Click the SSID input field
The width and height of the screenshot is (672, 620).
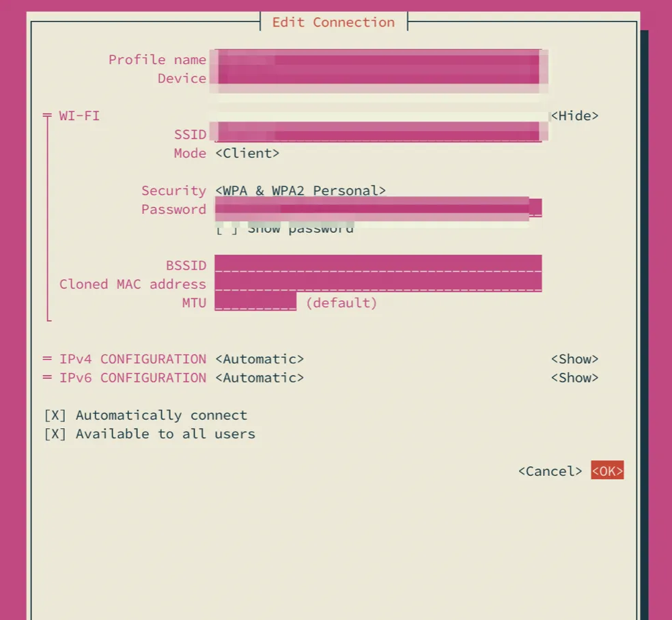point(378,135)
